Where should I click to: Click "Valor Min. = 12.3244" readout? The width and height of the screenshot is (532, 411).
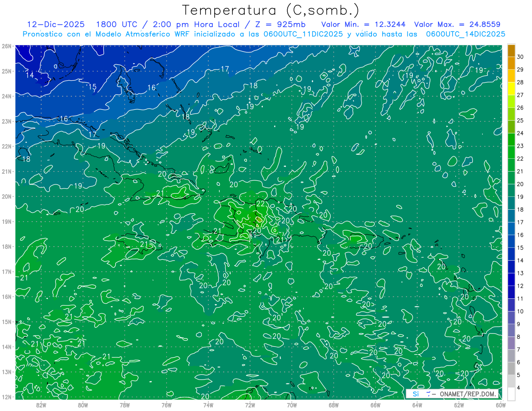363,24
